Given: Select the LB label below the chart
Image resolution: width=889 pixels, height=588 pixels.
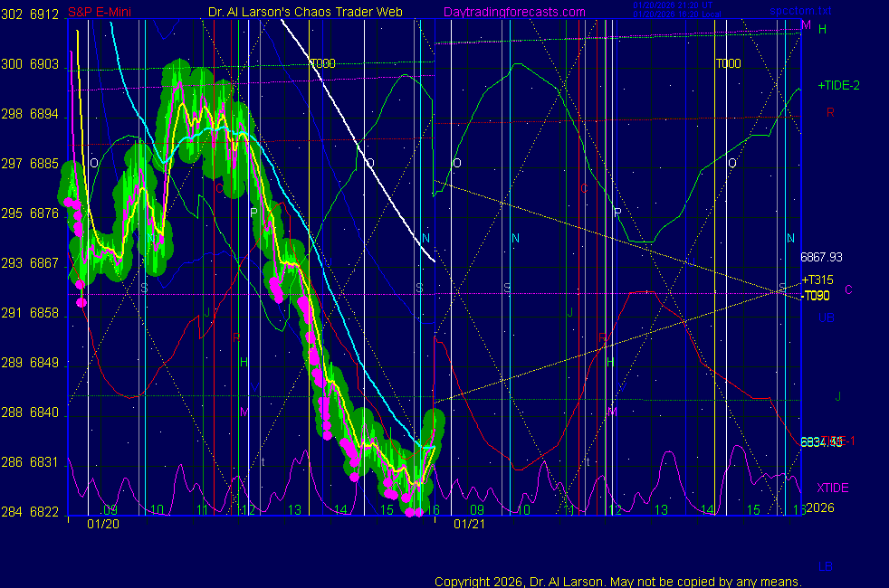Looking at the screenshot, I should pyautogui.click(x=826, y=567).
